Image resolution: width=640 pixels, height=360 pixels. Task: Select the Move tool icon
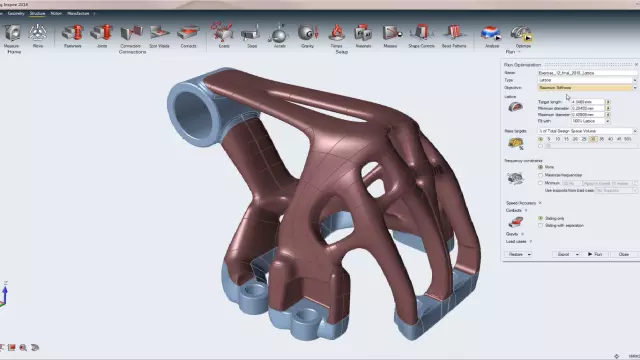coord(38,33)
